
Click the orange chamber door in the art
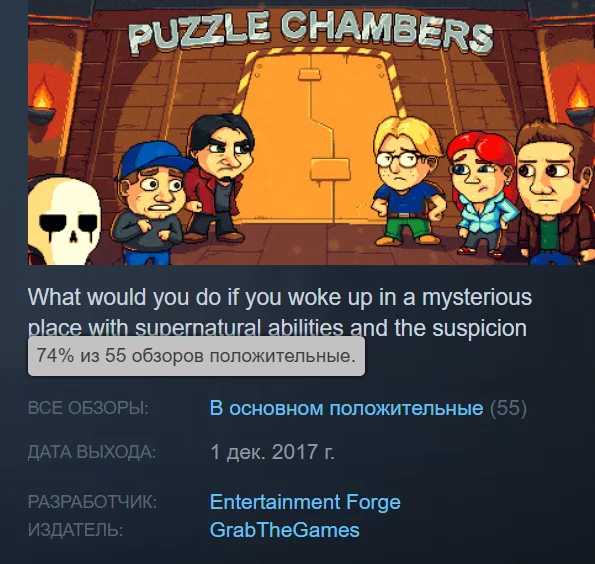pyautogui.click(x=320, y=137)
